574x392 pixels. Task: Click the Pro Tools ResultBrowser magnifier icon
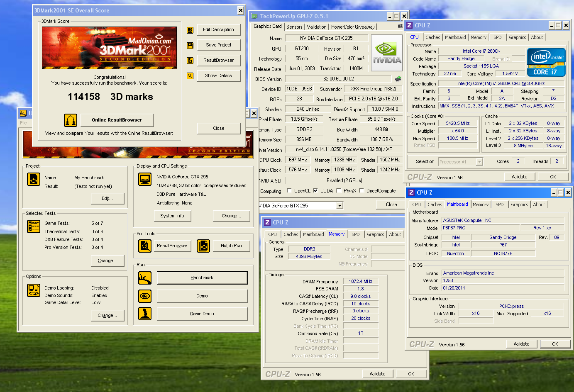(x=145, y=246)
